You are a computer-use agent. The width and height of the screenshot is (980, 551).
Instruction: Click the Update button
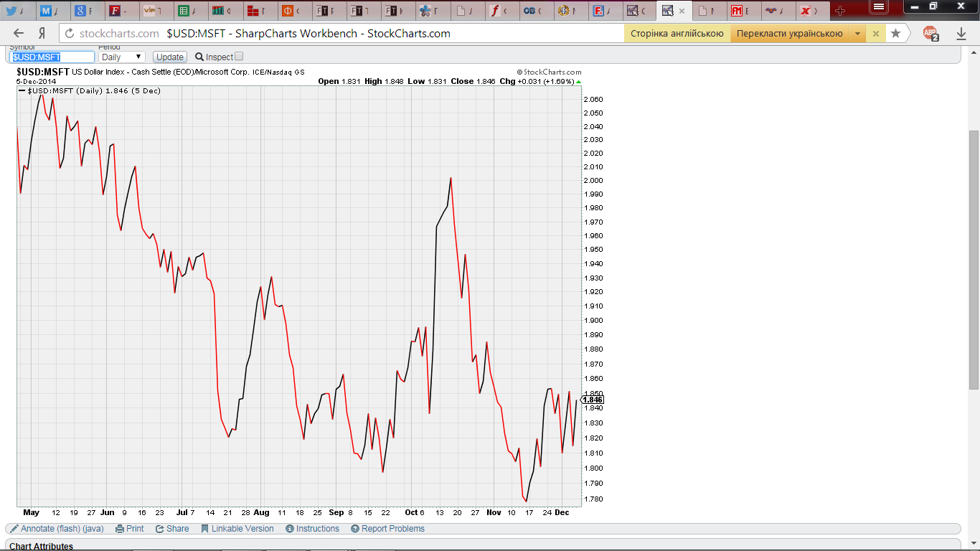pos(170,57)
